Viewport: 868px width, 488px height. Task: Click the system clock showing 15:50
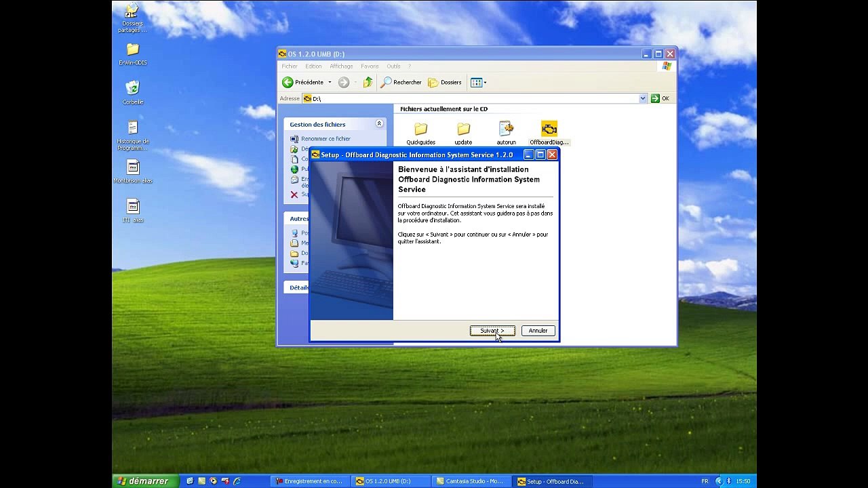[743, 481]
